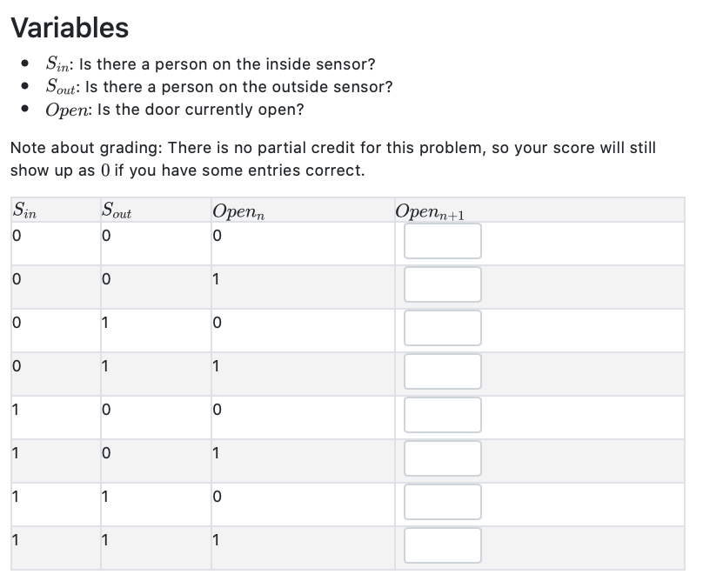Click the S in cell in the row 1 0 0
Image resolution: width=703 pixels, height=588 pixels.
[16, 410]
